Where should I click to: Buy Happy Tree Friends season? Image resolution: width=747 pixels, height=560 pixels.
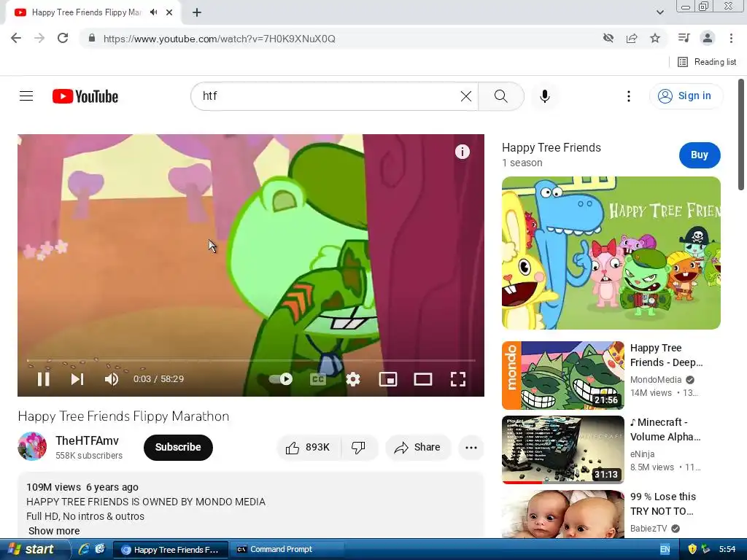(700, 155)
